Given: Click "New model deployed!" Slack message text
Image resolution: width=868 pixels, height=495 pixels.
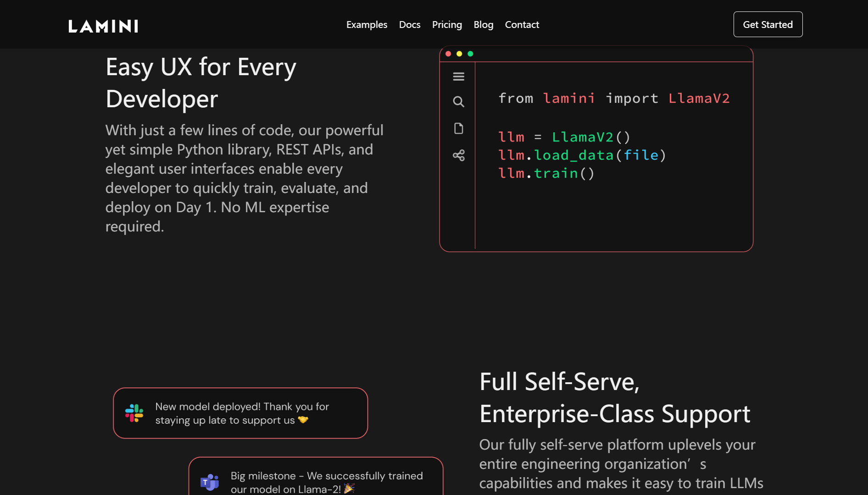Looking at the screenshot, I should click(242, 413).
